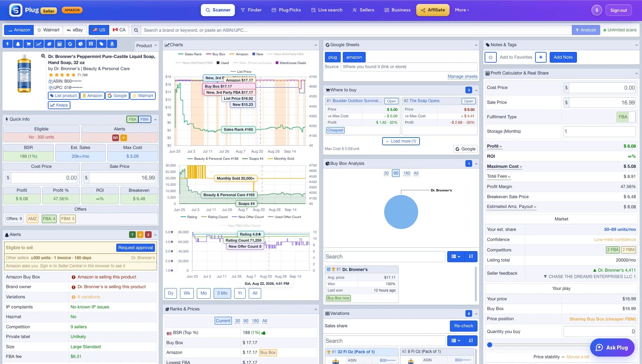The image size is (642, 364).
Task: Click the Plug logo icon
Action: (16, 10)
